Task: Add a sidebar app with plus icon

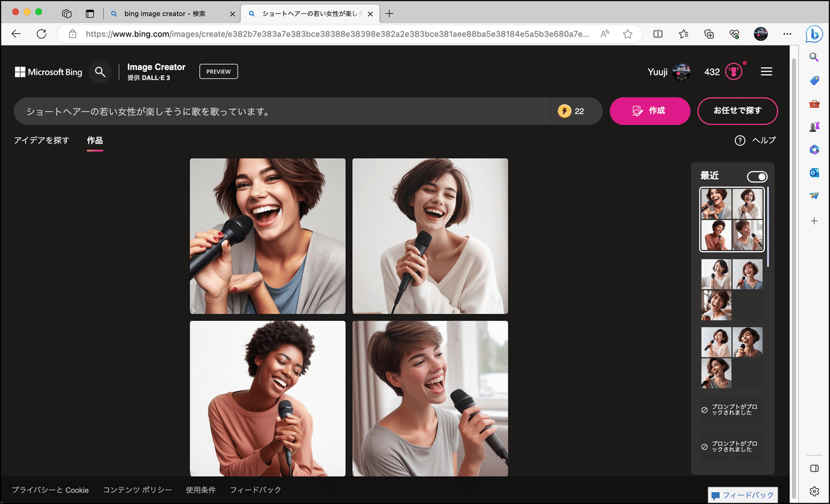Action: click(814, 221)
